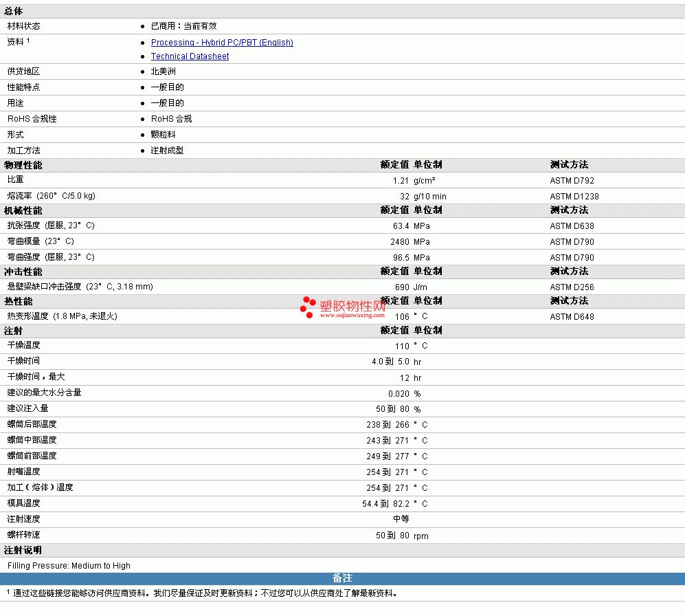
Task: Click the 总体 section header
Action: pyautogui.click(x=13, y=12)
